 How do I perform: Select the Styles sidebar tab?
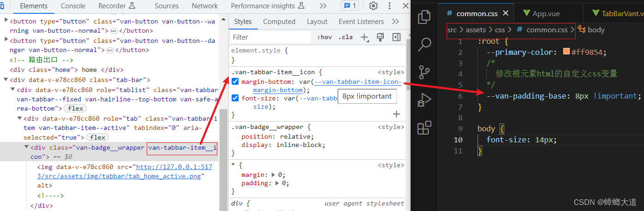point(243,22)
